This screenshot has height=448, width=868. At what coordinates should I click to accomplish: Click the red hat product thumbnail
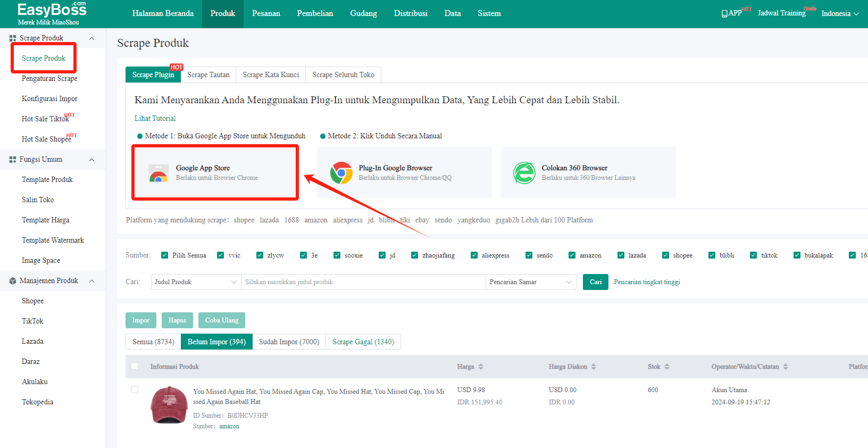pyautogui.click(x=169, y=405)
